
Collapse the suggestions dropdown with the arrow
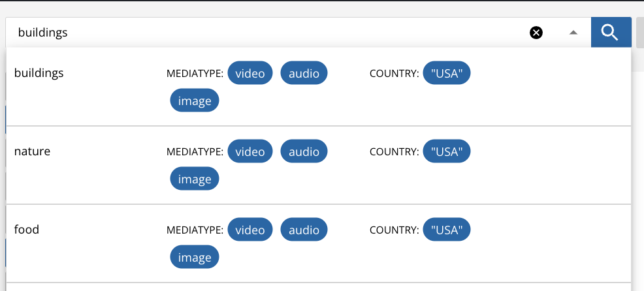573,33
